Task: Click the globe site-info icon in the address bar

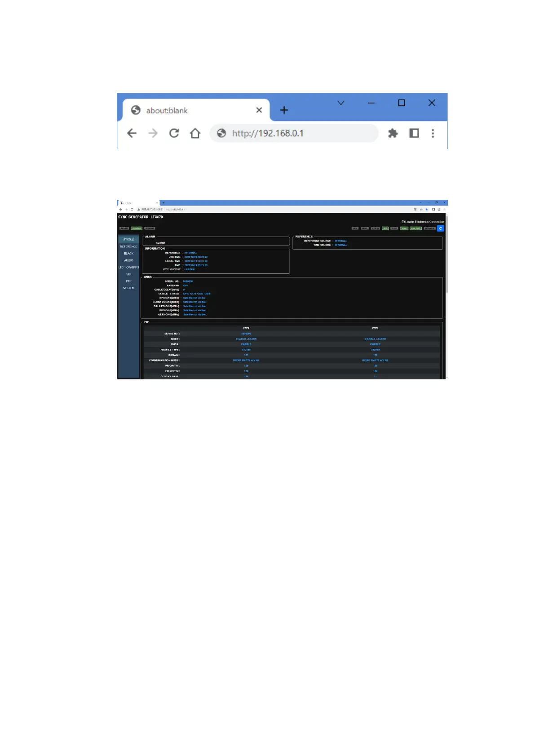Action: tap(221, 133)
